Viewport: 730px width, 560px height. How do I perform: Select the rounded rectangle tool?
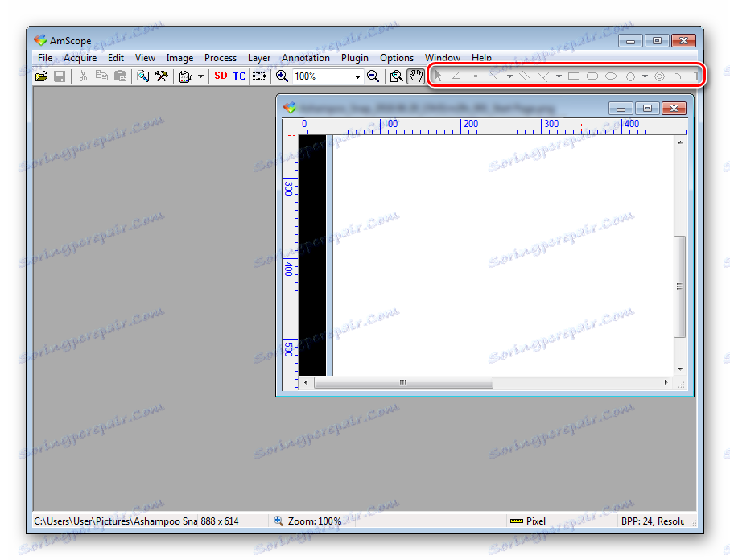point(592,76)
